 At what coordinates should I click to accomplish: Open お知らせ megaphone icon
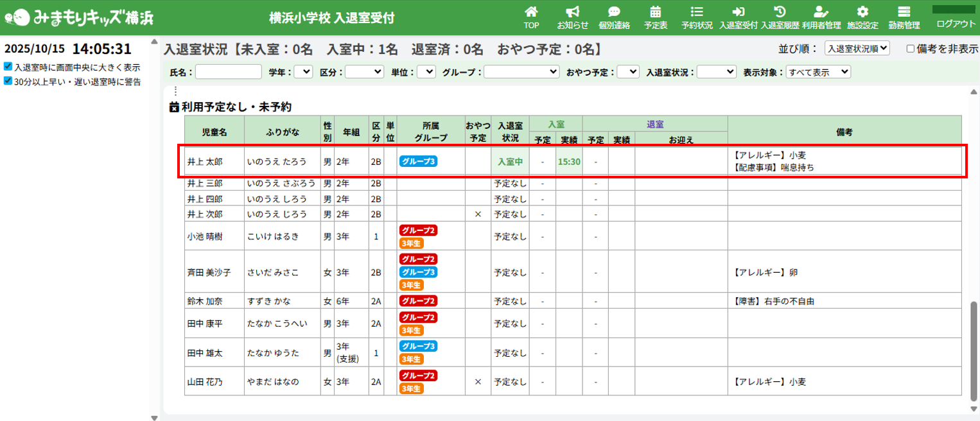point(572,12)
